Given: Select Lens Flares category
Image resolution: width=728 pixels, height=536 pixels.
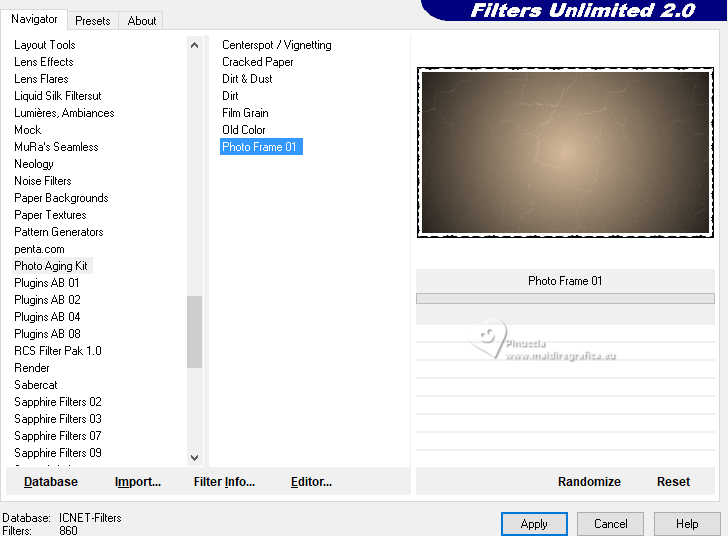Looking at the screenshot, I should pos(41,79).
